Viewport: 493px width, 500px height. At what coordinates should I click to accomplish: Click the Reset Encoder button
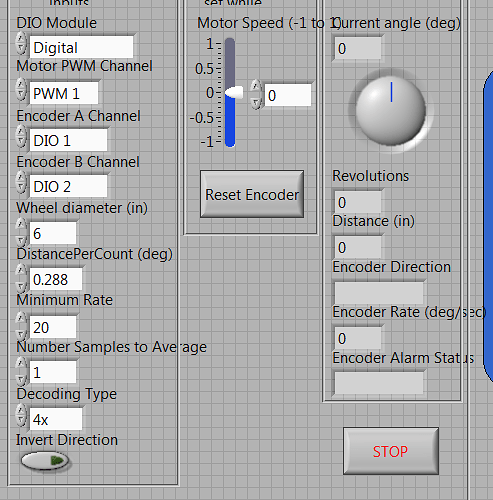252,194
